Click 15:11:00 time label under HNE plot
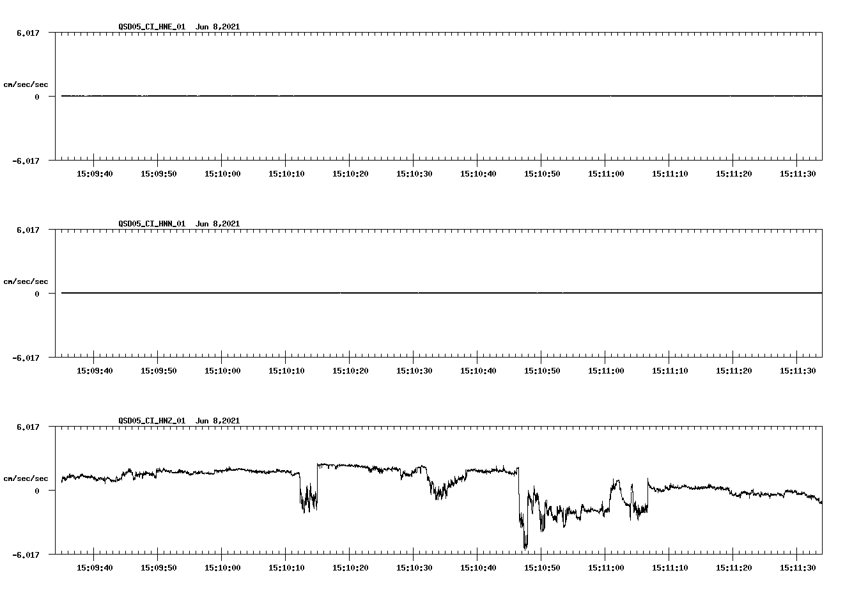Image resolution: width=868 pixels, height=591 pixels. point(606,174)
